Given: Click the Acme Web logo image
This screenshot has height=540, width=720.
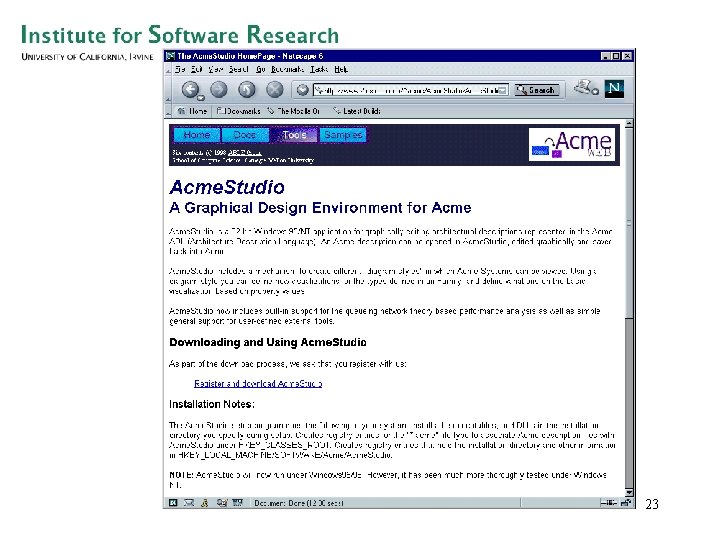Looking at the screenshot, I should 572,144.
